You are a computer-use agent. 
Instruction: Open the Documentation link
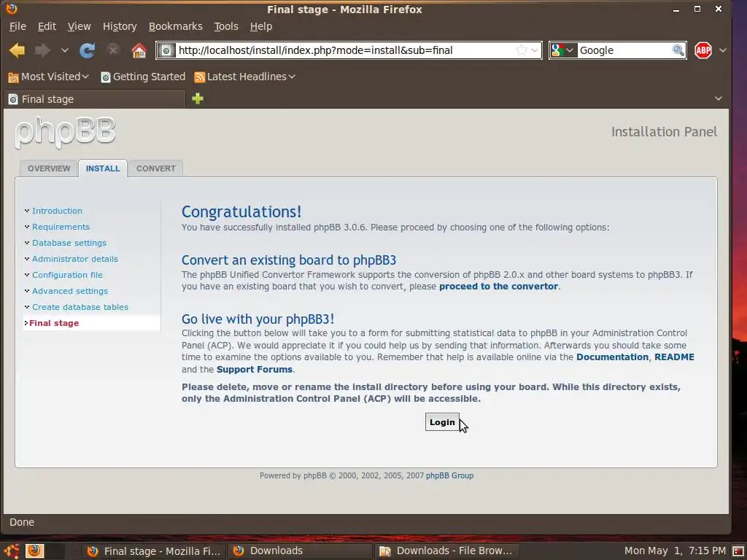[612, 357]
